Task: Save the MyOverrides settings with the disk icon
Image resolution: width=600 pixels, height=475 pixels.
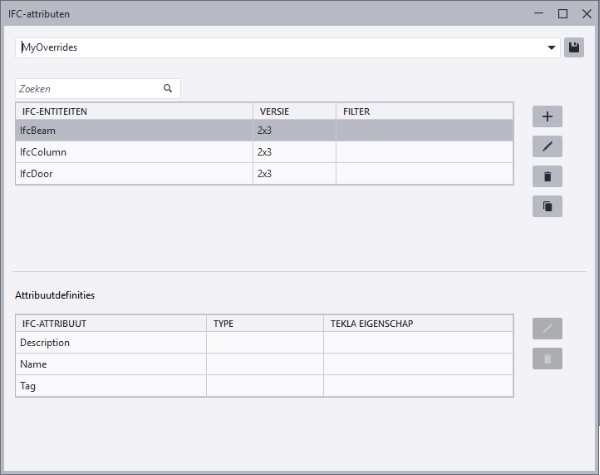Action: pyautogui.click(x=574, y=47)
